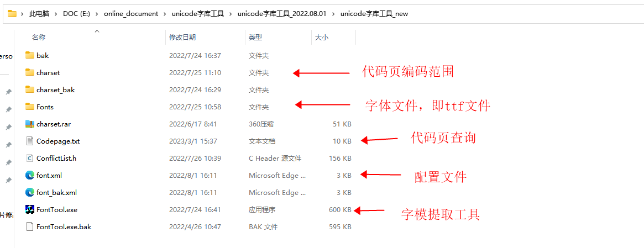Screen dimensions: 644x248
Task: Select the file name FontTool.exe.bak
Action: point(64,226)
